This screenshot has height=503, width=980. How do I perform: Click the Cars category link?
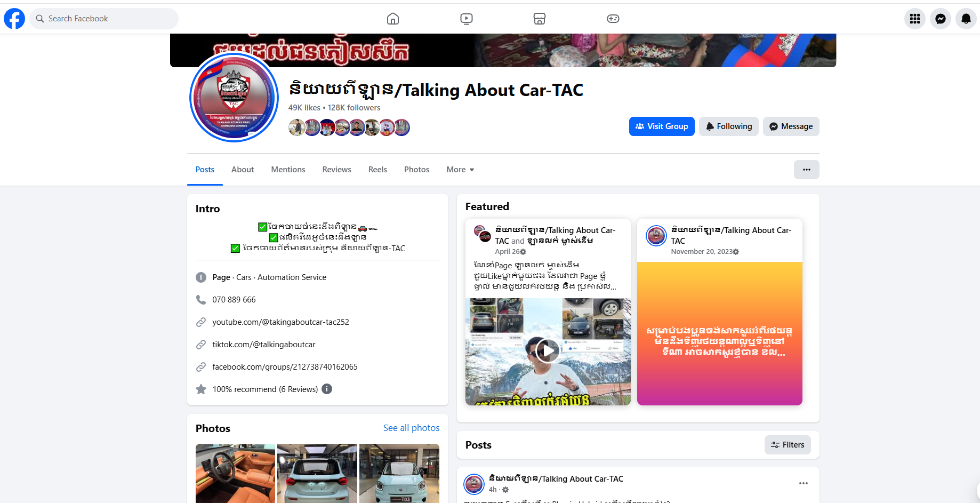pos(244,277)
